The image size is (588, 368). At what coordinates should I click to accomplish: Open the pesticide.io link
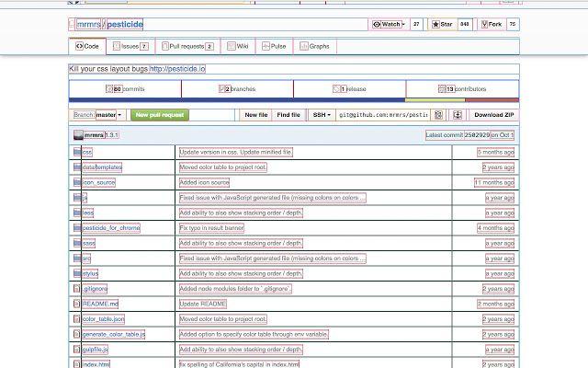(x=177, y=69)
